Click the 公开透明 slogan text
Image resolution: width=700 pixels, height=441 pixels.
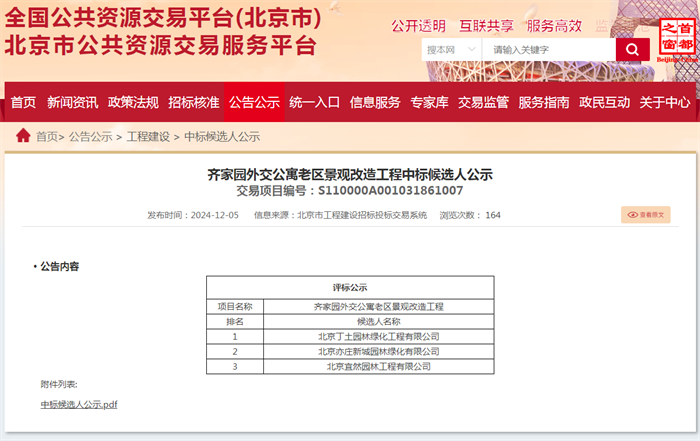419,26
